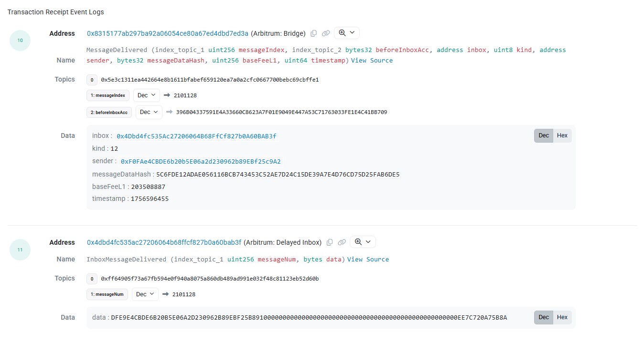Select log index 10 circle badge

(20, 41)
